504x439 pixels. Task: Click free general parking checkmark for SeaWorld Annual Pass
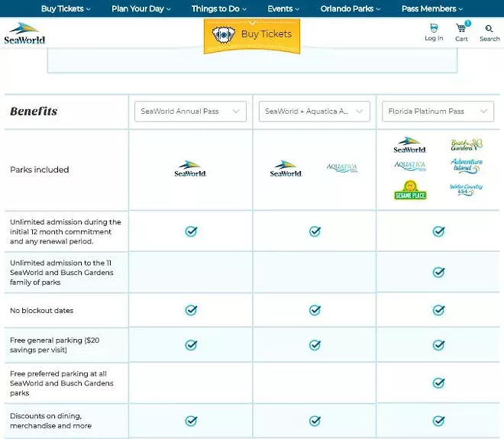[191, 345]
